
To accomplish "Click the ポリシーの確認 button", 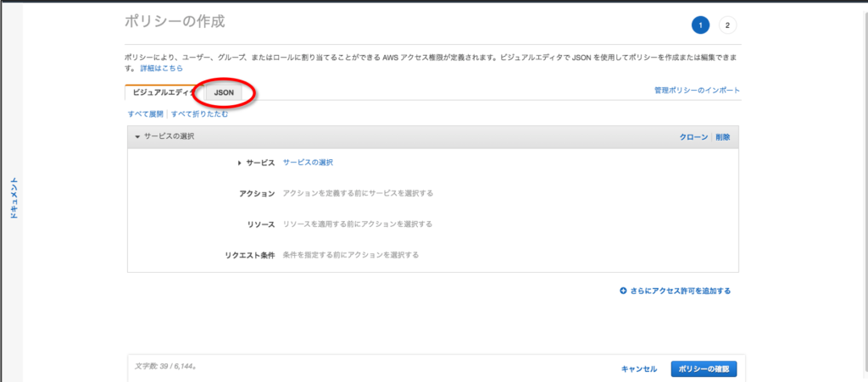I will point(704,368).
